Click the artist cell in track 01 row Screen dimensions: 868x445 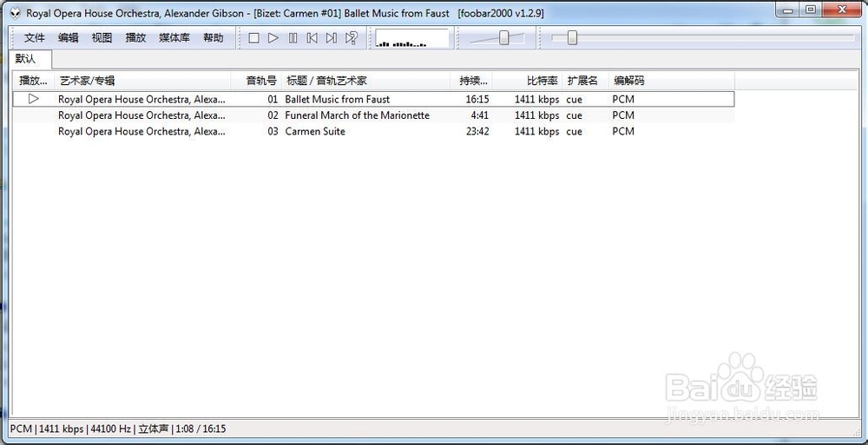(x=141, y=100)
